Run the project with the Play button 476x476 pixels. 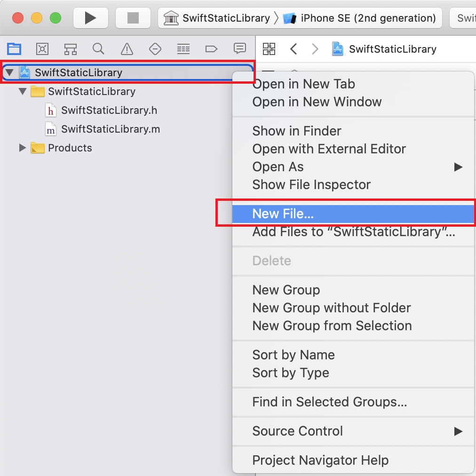tap(90, 18)
